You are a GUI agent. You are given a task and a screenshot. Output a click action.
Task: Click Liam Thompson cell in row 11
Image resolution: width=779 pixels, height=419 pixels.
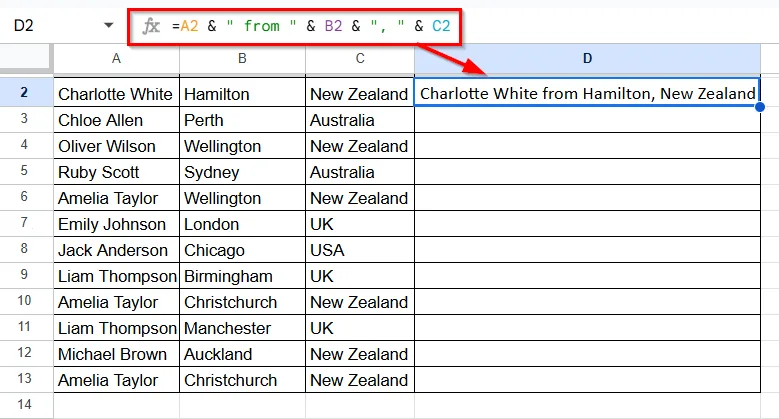[116, 328]
